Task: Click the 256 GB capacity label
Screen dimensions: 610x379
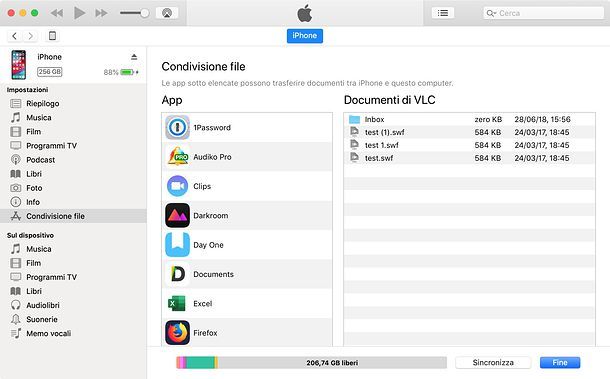Action: coord(49,72)
